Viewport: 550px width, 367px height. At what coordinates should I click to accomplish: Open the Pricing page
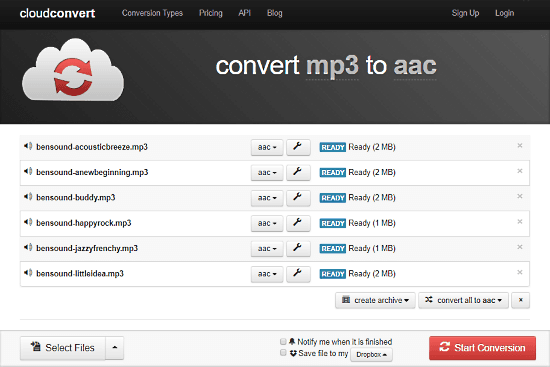click(211, 13)
